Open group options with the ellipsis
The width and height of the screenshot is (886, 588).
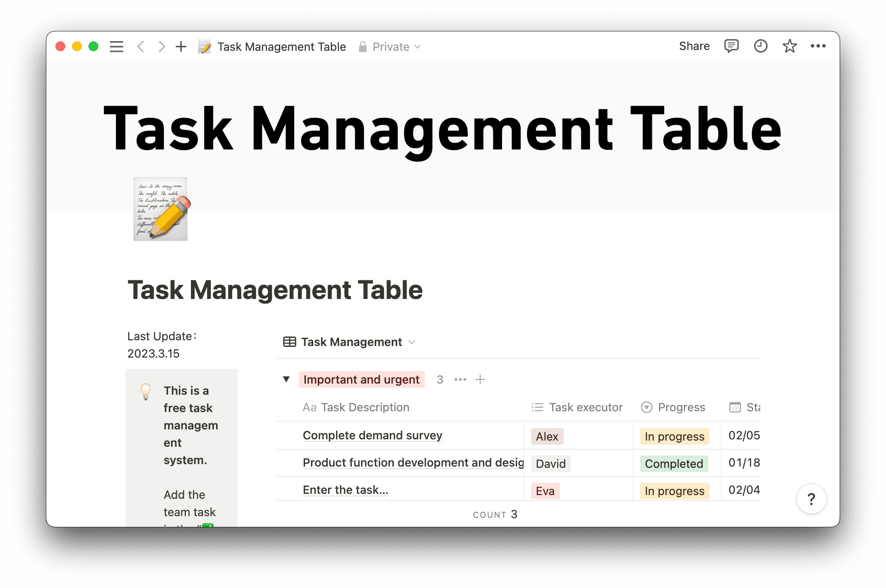pyautogui.click(x=460, y=379)
